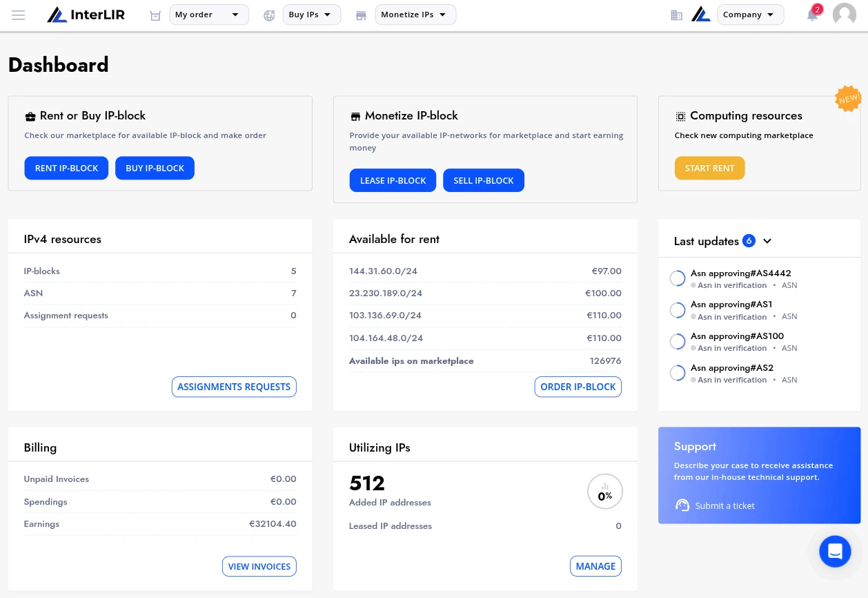
Task: Click the headset icon next to Submit a ticket
Action: pos(682,505)
